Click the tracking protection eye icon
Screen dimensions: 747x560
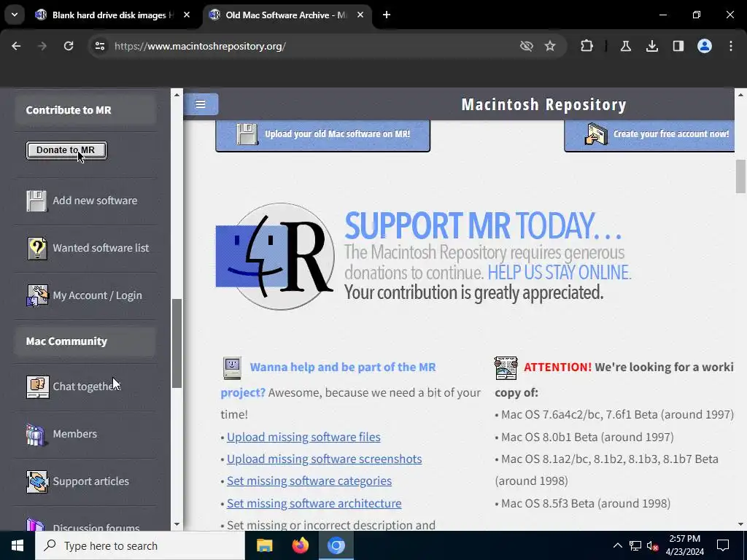coord(527,46)
